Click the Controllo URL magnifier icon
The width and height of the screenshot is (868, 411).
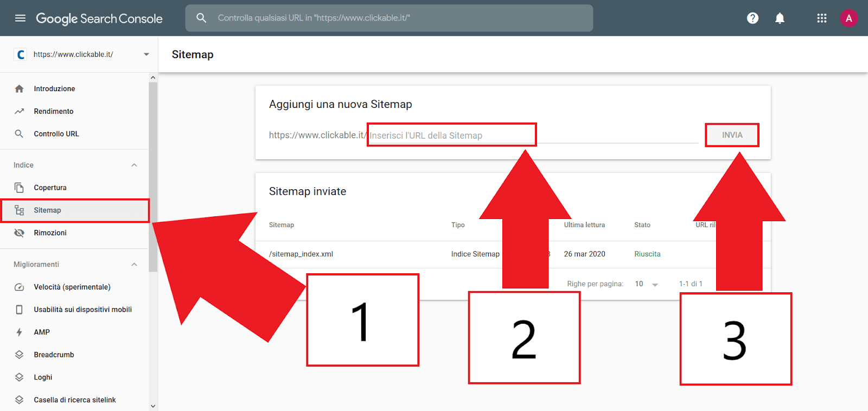(x=19, y=134)
